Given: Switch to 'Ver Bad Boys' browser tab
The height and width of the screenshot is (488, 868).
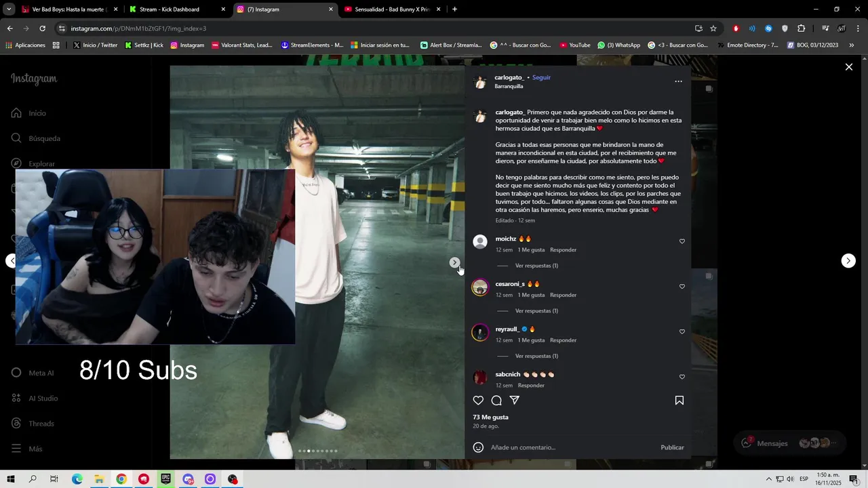Looking at the screenshot, I should coord(69,9).
